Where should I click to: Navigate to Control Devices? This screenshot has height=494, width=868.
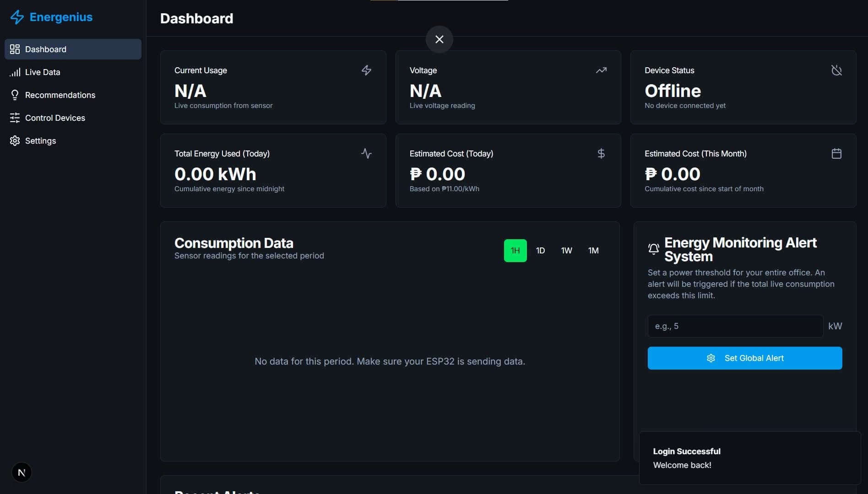point(73,118)
